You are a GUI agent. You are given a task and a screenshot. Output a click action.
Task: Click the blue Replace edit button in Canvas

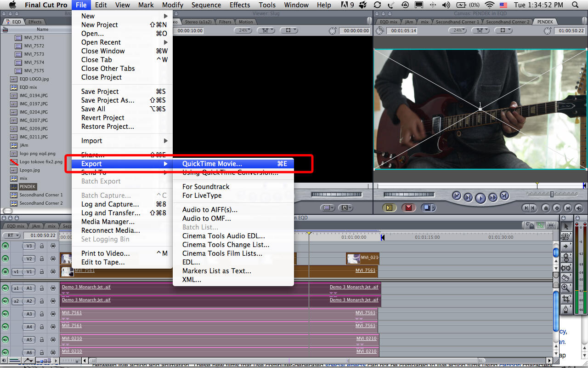coord(428,208)
